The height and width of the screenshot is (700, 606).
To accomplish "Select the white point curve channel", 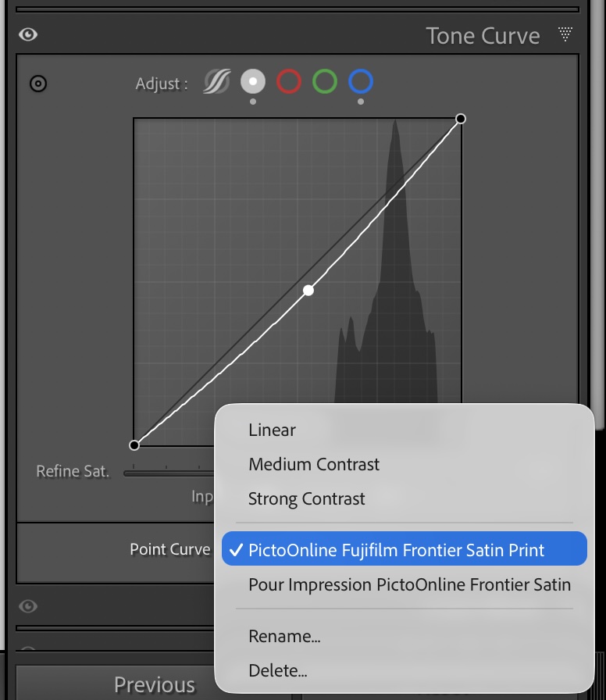I will pyautogui.click(x=252, y=81).
